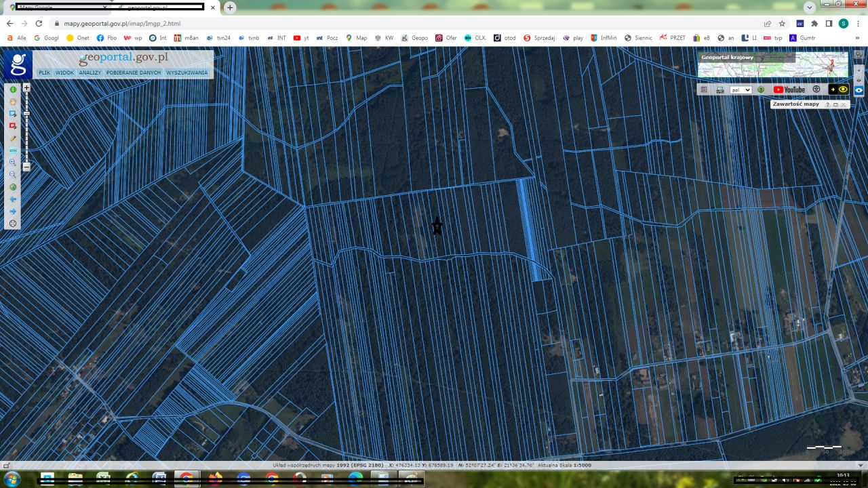Click the zoom level slider handle
The image size is (868, 488).
coord(26,113)
